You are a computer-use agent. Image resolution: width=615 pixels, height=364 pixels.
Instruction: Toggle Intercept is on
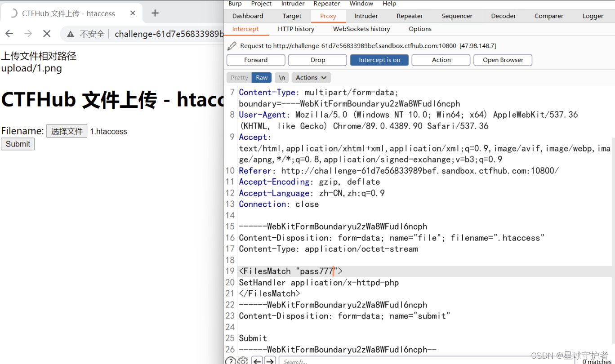379,60
